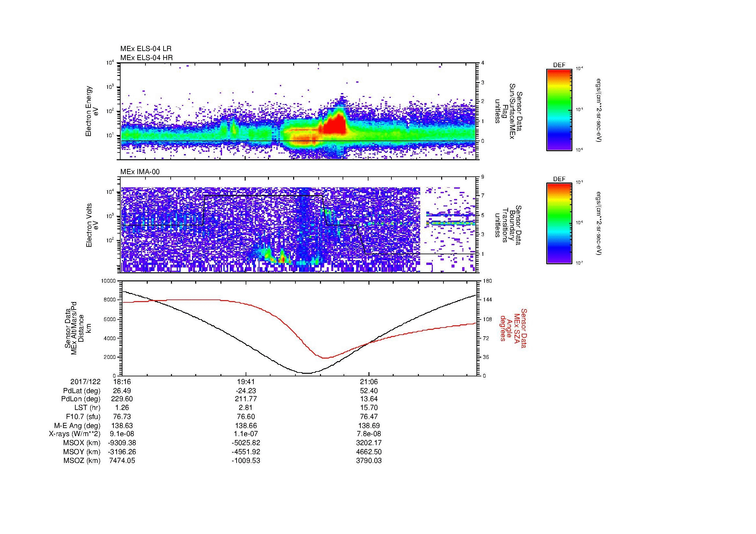The image size is (756, 534).
Task: Select the 'MSOX (km)' row label
Action: tap(82, 443)
